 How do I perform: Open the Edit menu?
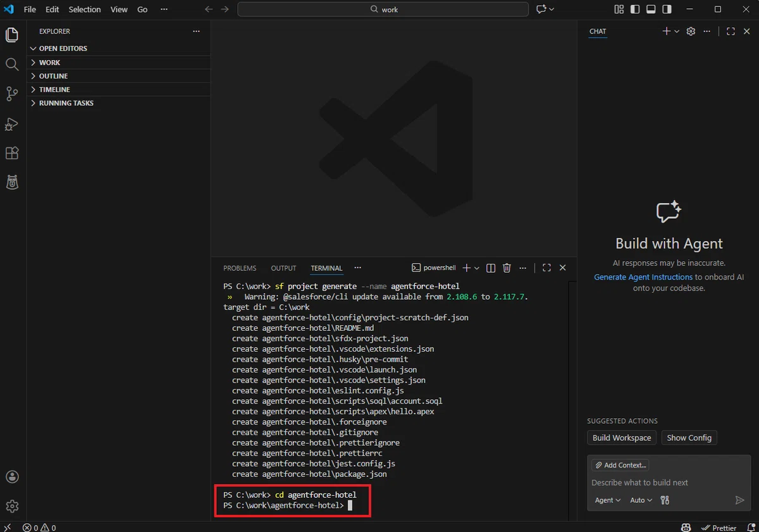[x=52, y=9]
